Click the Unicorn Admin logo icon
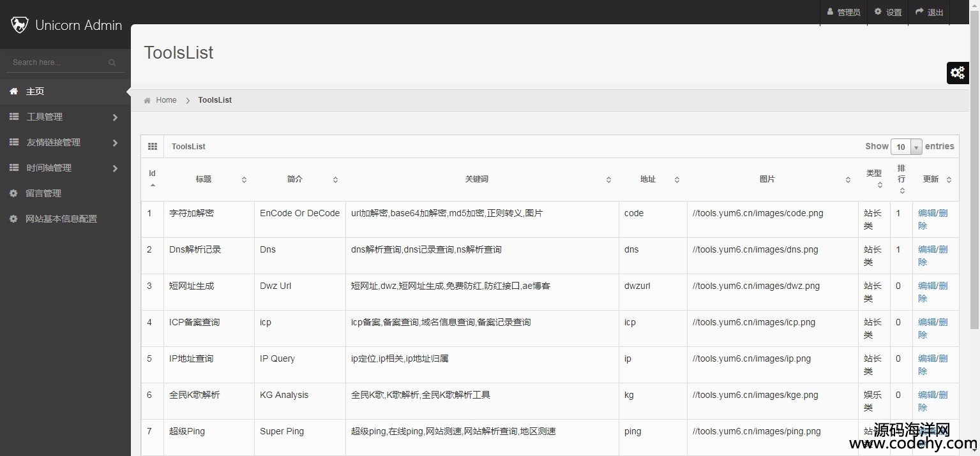 19,25
